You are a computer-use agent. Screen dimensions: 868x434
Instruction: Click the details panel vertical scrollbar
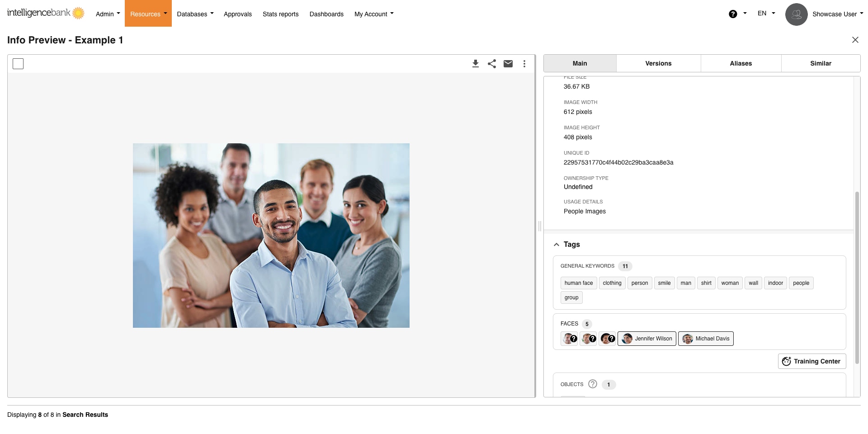pos(857,275)
